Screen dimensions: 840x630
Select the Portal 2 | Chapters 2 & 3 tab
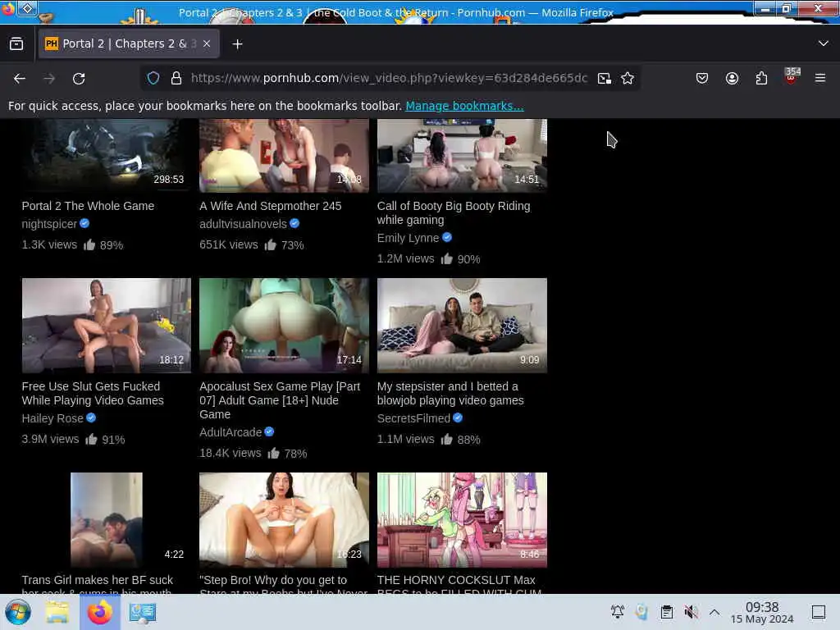[129, 44]
